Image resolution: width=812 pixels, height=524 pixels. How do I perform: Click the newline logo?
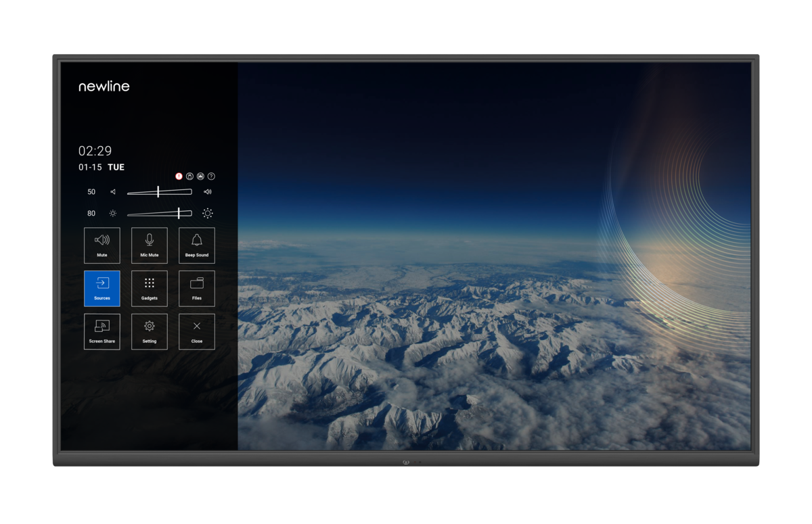click(x=104, y=87)
